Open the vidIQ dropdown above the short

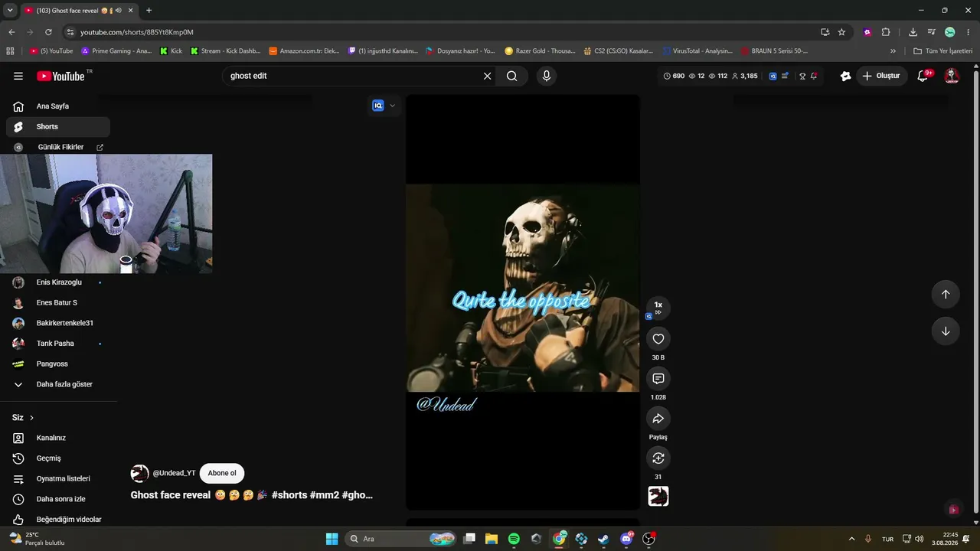click(384, 106)
